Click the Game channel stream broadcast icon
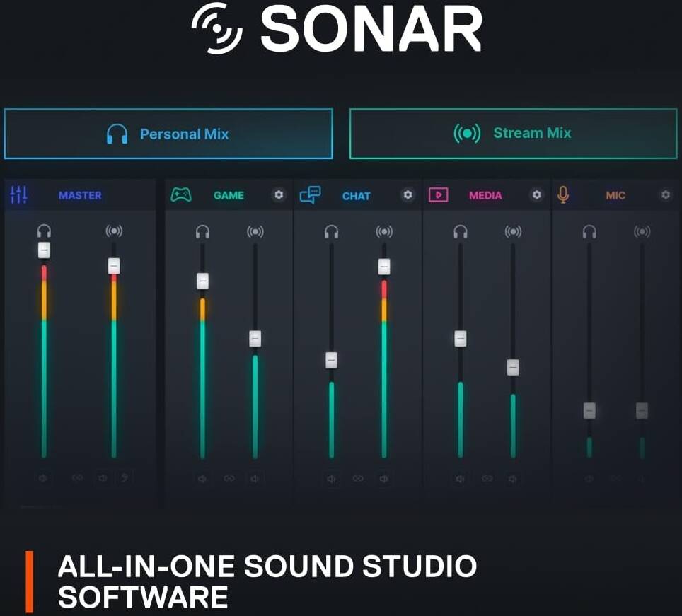The width and height of the screenshot is (682, 616). 255,231
